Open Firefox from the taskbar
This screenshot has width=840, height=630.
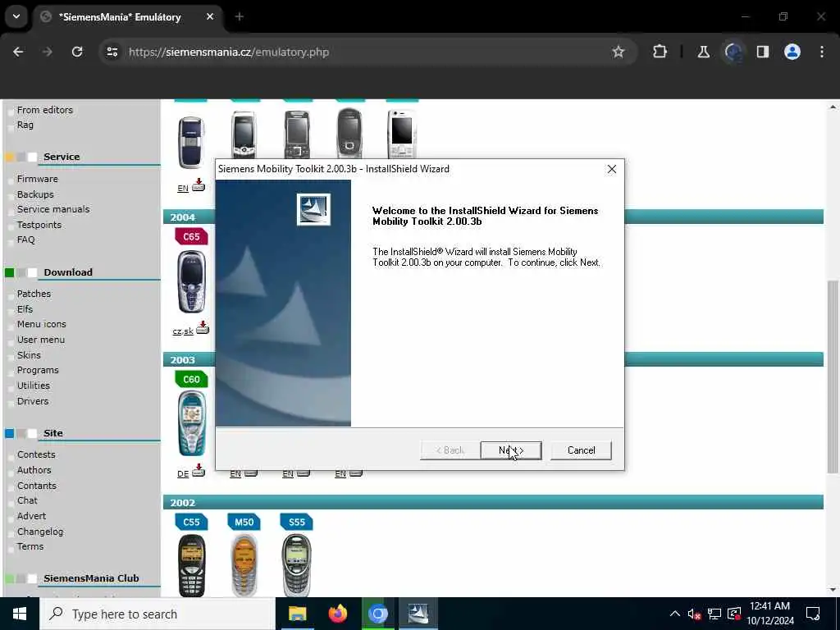point(337,614)
